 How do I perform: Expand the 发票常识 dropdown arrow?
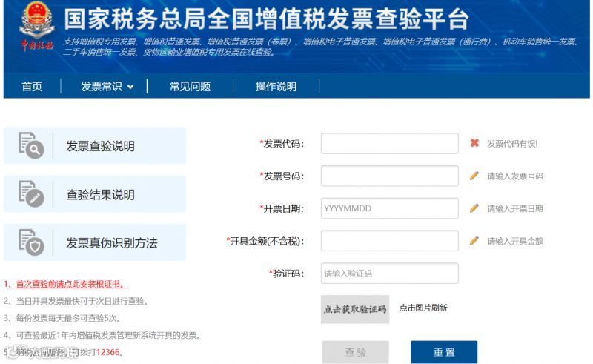(x=130, y=87)
